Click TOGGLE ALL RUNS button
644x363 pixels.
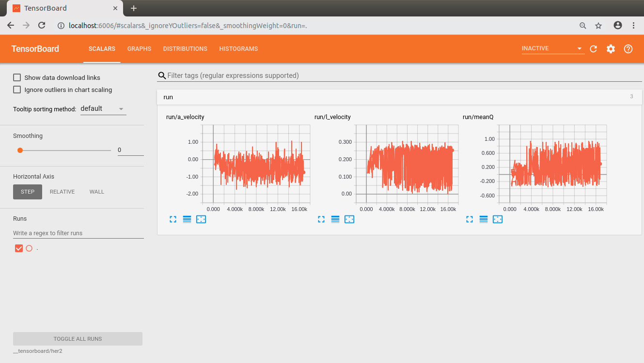(78, 339)
